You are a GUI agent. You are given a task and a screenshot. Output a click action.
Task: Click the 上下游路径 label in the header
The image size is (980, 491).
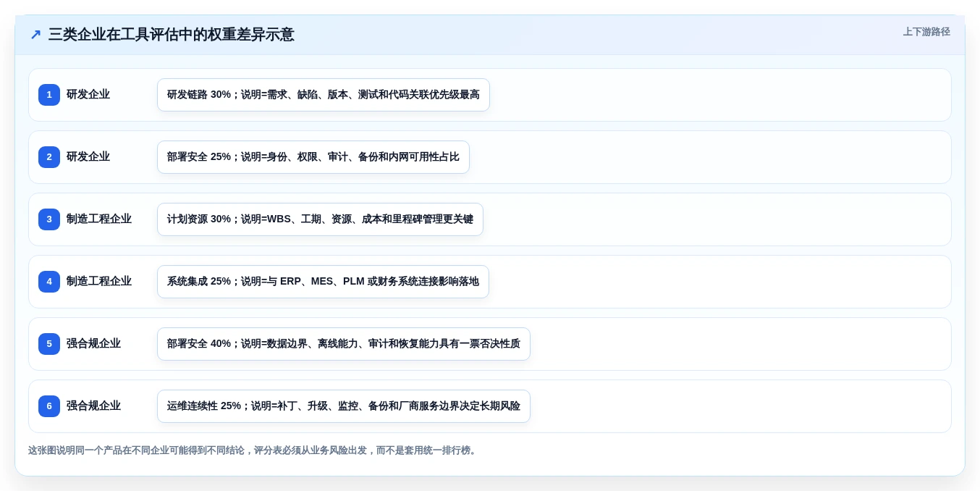click(926, 32)
